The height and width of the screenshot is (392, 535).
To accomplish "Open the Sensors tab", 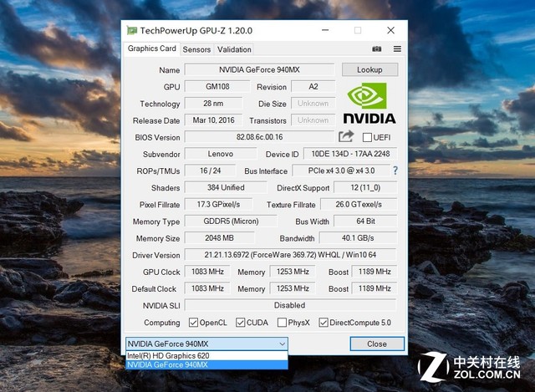I will tap(196, 49).
